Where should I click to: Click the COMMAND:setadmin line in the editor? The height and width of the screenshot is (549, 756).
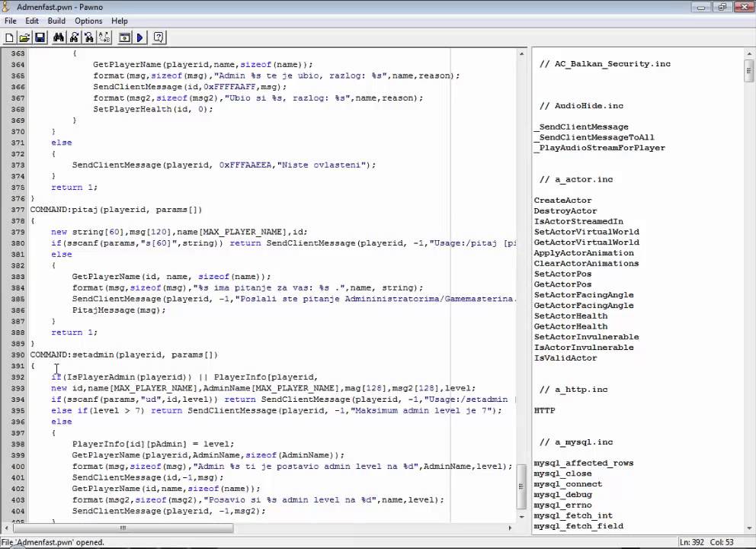(124, 355)
